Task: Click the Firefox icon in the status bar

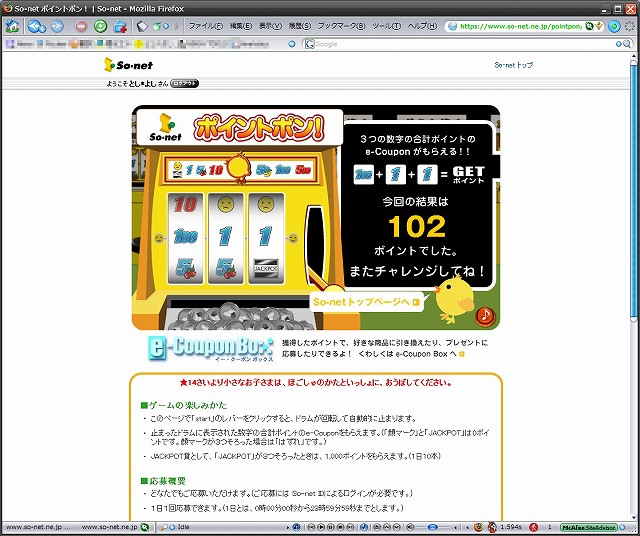Action: pos(479,527)
